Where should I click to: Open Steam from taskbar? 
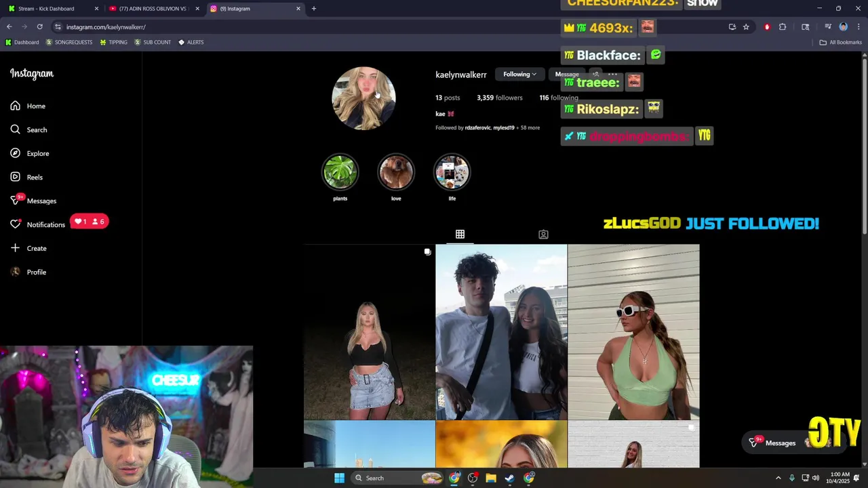click(x=509, y=478)
